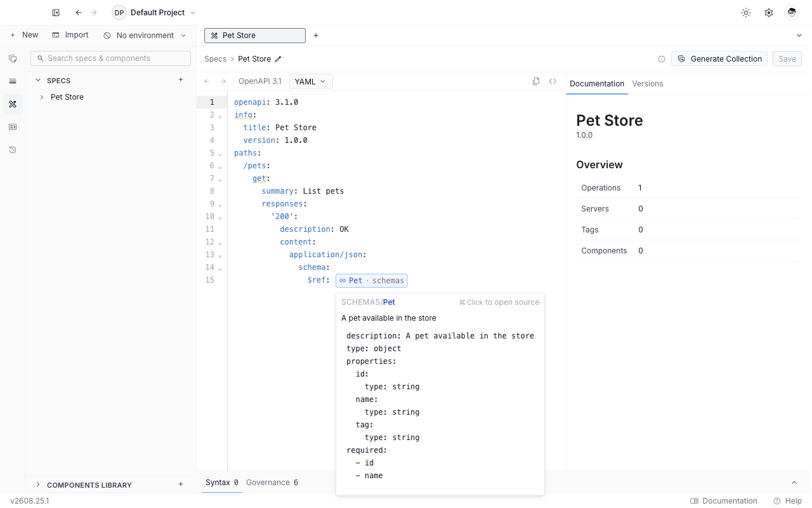This screenshot has height=508, width=812.
Task: Open Documentation in the status bar
Action: click(724, 501)
